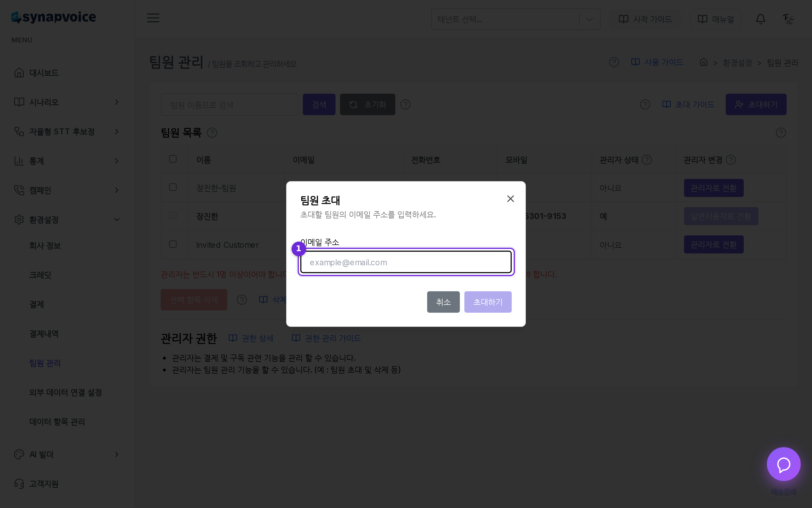Click 관리자로 전환 for 장진한-팀원
The height and width of the screenshot is (508, 812).
(714, 188)
